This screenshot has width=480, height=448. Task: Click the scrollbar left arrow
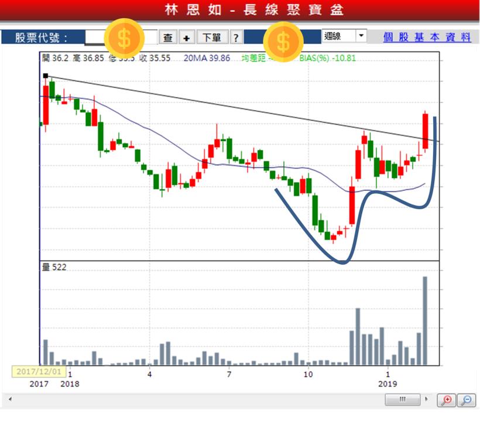10,399
